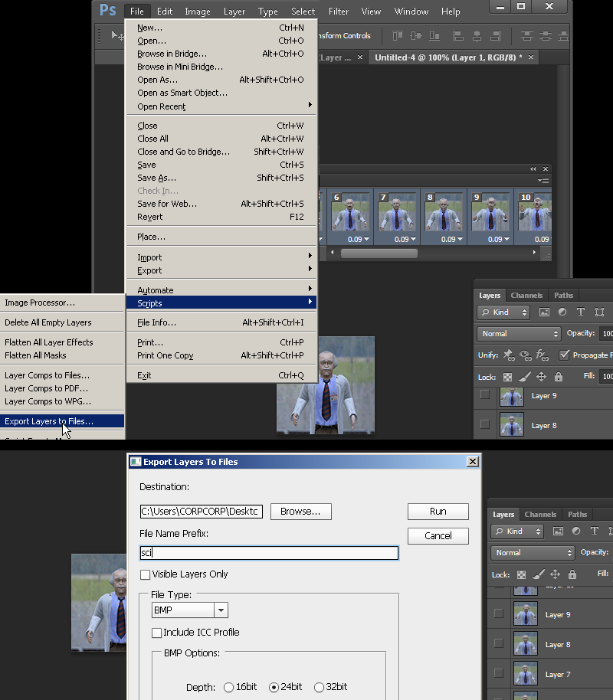Click the Align vertical centers icon
The width and height of the screenshot is (613, 700).
coord(416,35)
